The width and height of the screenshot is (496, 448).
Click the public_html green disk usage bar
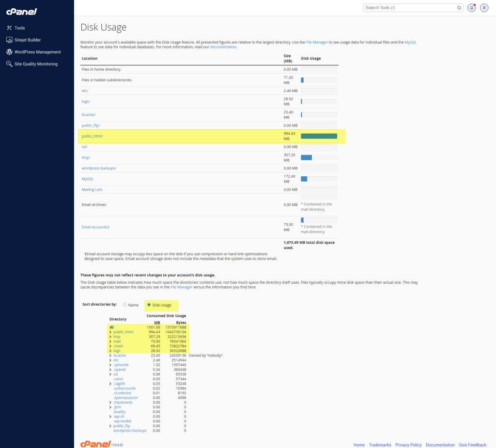tap(319, 137)
